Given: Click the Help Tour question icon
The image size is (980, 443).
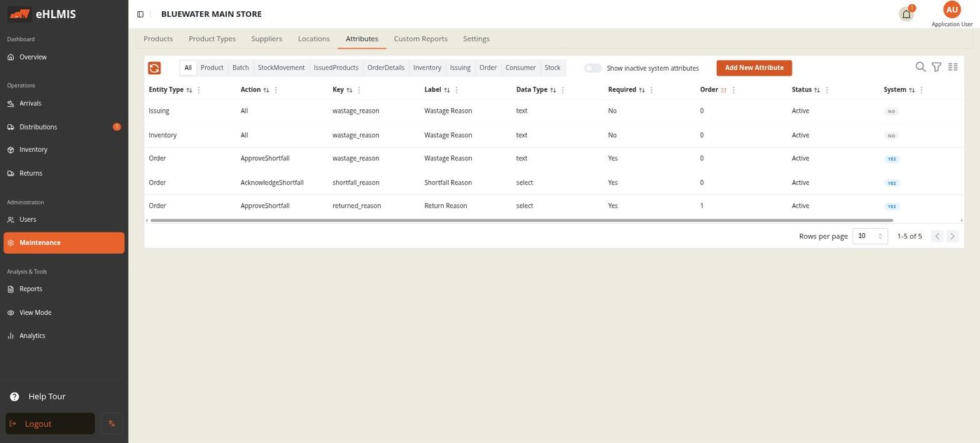Looking at the screenshot, I should point(14,397).
